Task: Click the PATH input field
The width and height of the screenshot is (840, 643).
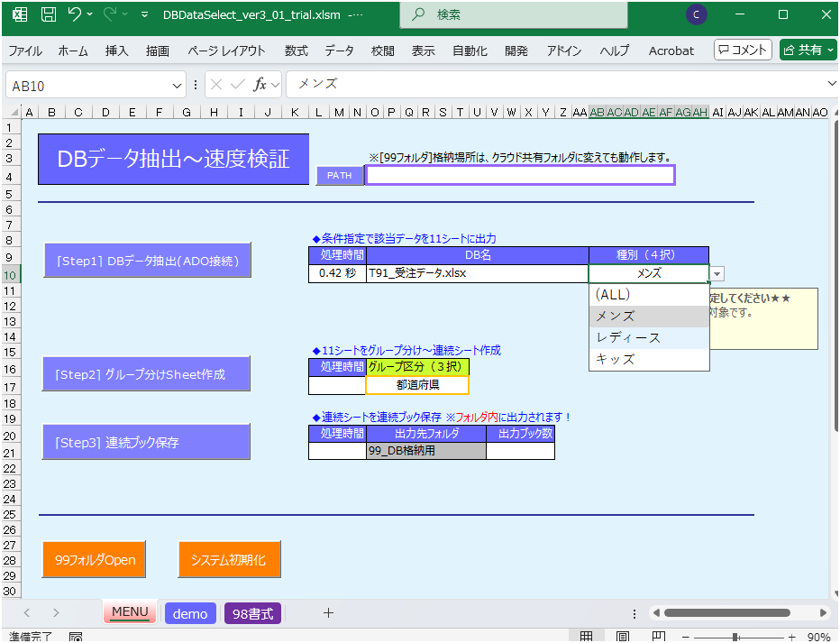Action: coord(521,175)
